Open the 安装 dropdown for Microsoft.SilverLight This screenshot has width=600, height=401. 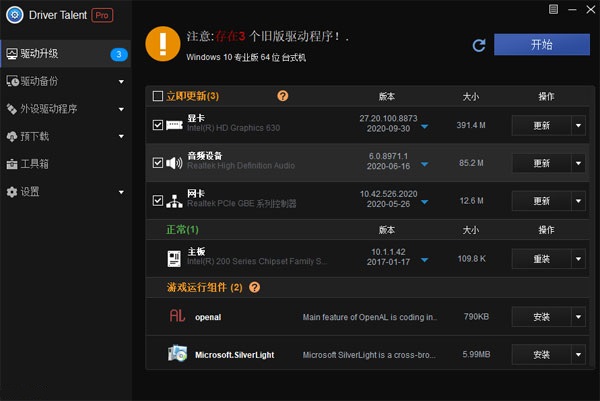(x=578, y=355)
